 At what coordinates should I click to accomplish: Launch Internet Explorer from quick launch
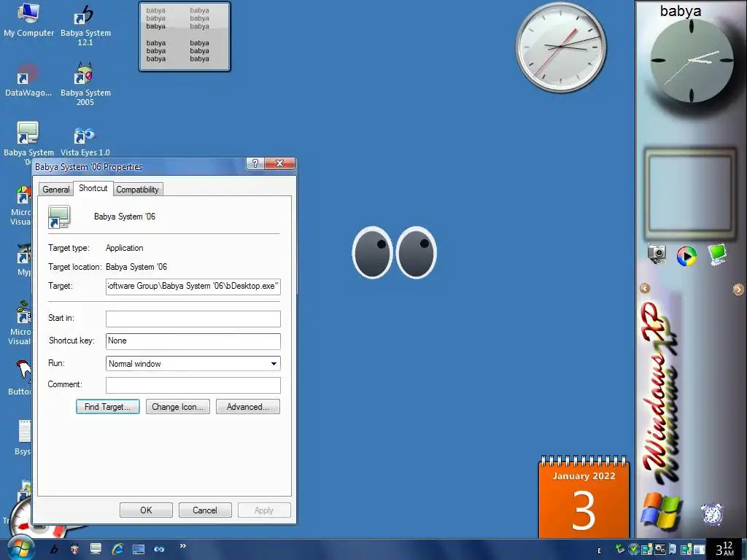(x=117, y=549)
